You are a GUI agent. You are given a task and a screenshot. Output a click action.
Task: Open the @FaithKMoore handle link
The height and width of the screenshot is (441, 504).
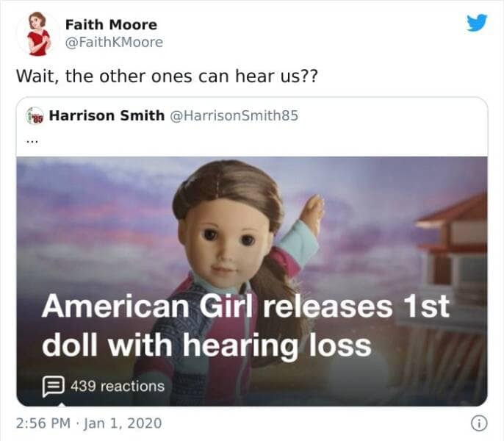pos(114,43)
